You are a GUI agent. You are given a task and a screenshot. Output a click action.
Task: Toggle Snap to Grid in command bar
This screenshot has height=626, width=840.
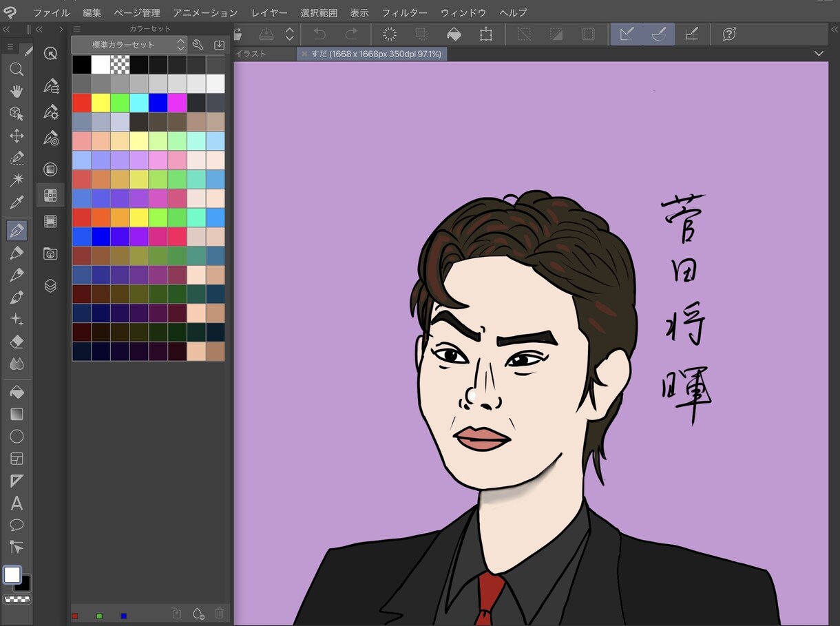(691, 34)
